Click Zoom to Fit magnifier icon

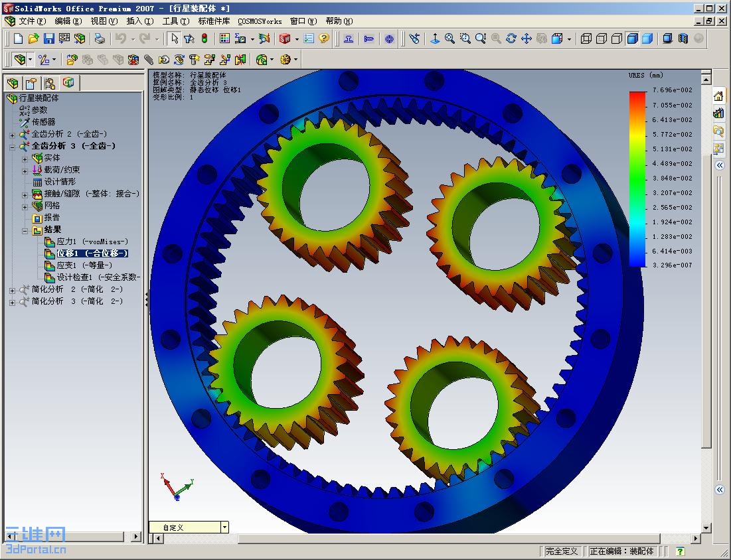(x=450, y=38)
